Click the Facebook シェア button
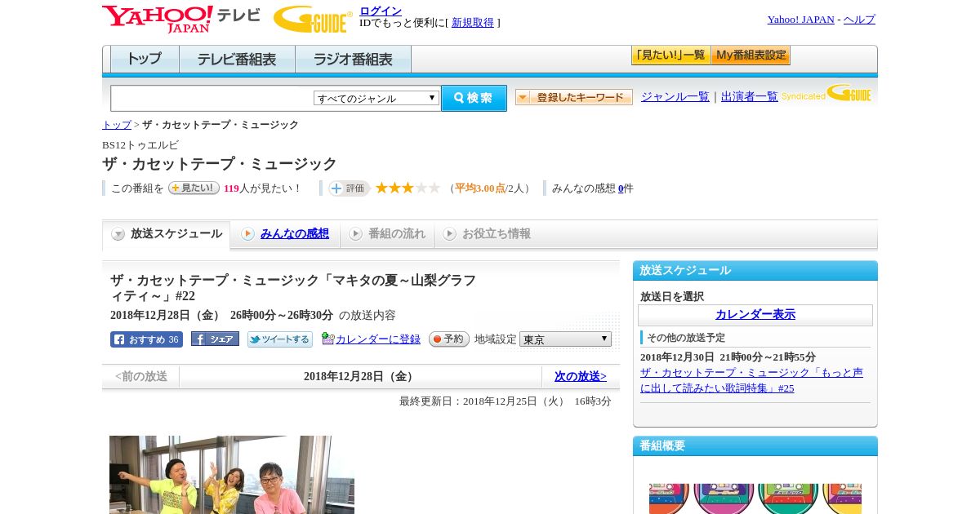Image resolution: width=980 pixels, height=514 pixels. pos(215,339)
